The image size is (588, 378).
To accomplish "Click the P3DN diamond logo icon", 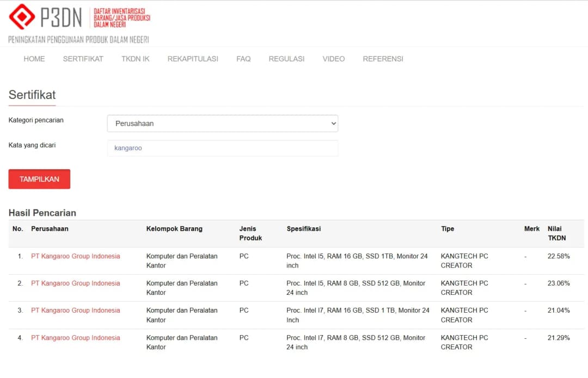I will [x=22, y=17].
